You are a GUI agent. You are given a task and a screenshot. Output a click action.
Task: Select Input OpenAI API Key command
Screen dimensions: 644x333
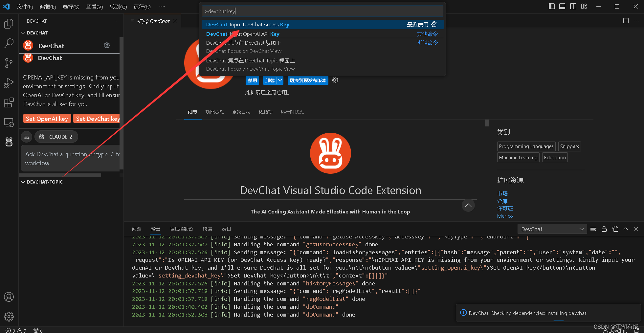click(x=322, y=34)
